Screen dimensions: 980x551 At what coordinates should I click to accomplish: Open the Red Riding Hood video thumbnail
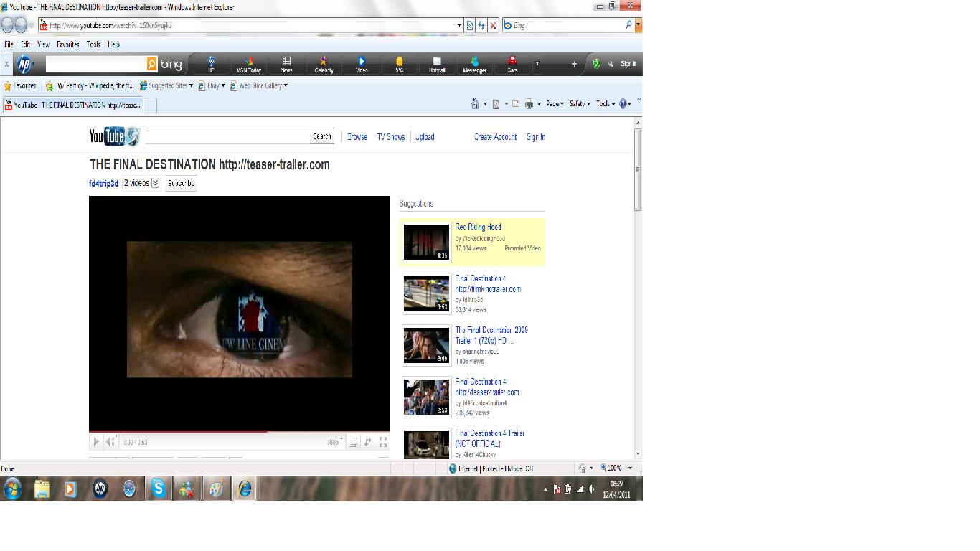(426, 242)
